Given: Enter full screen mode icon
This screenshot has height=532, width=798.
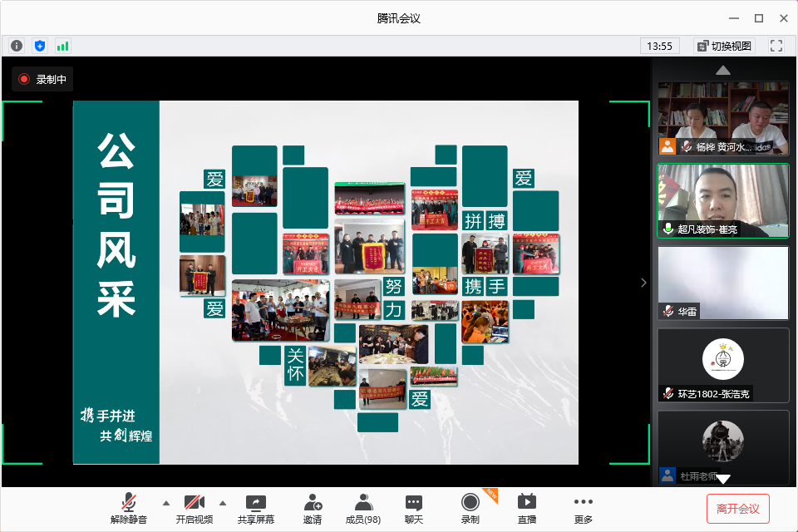Looking at the screenshot, I should (x=776, y=46).
